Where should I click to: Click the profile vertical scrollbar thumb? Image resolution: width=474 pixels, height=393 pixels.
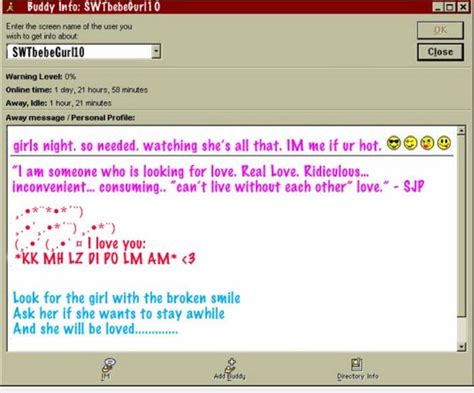click(x=461, y=226)
